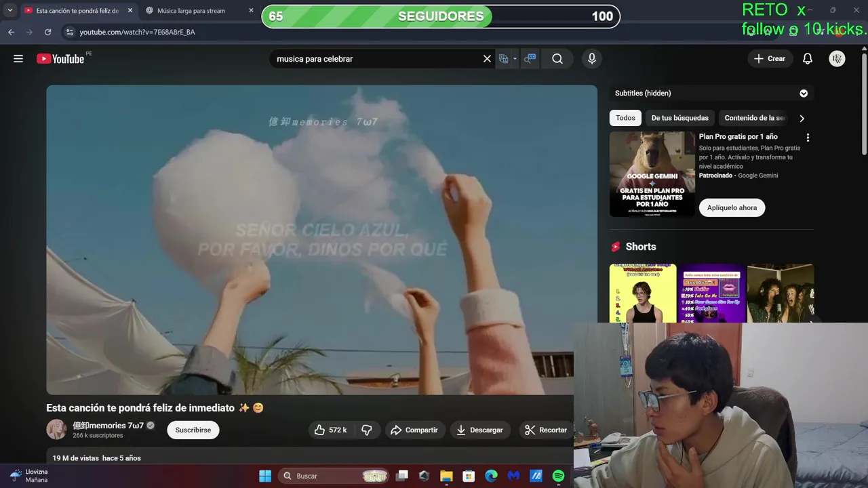868x488 pixels.
Task: Open the purple Shorts thumbnail
Action: (711, 293)
